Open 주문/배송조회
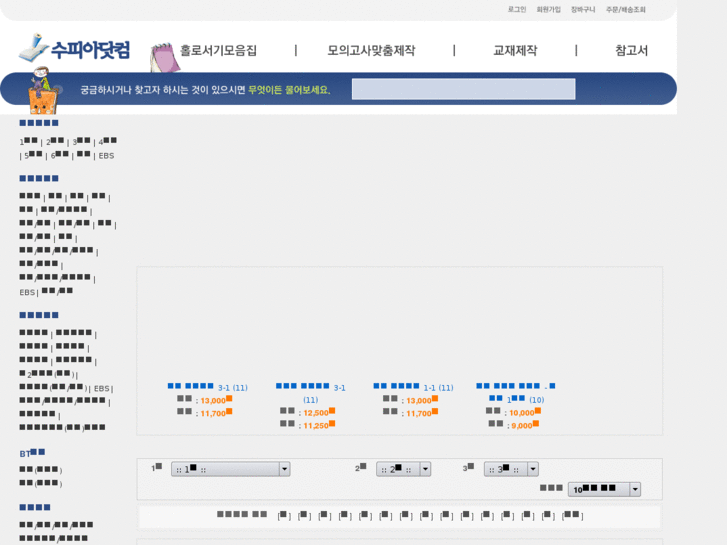Image resolution: width=727 pixels, height=545 pixels. click(625, 9)
